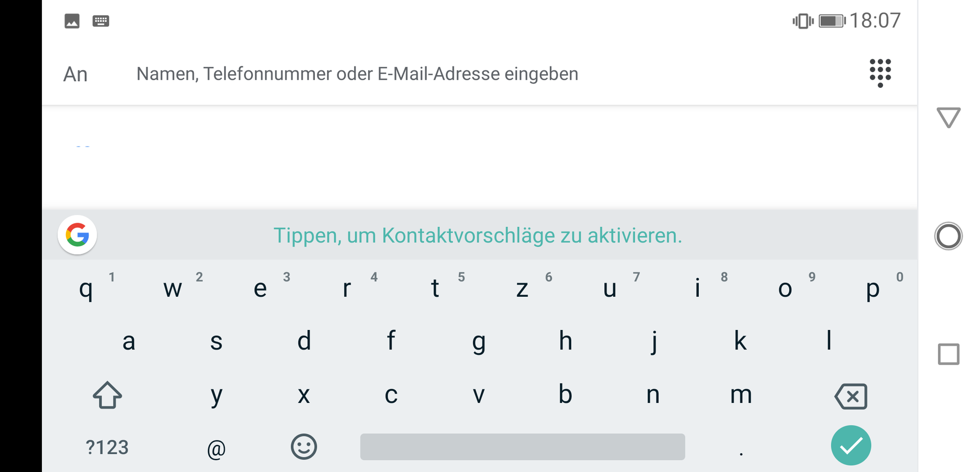
Task: Tap the letter g key
Action: (x=479, y=341)
